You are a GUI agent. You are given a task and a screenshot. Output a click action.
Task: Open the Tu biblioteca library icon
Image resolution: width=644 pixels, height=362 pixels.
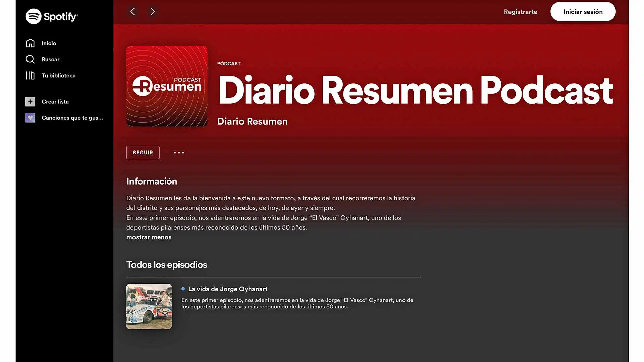click(x=30, y=75)
